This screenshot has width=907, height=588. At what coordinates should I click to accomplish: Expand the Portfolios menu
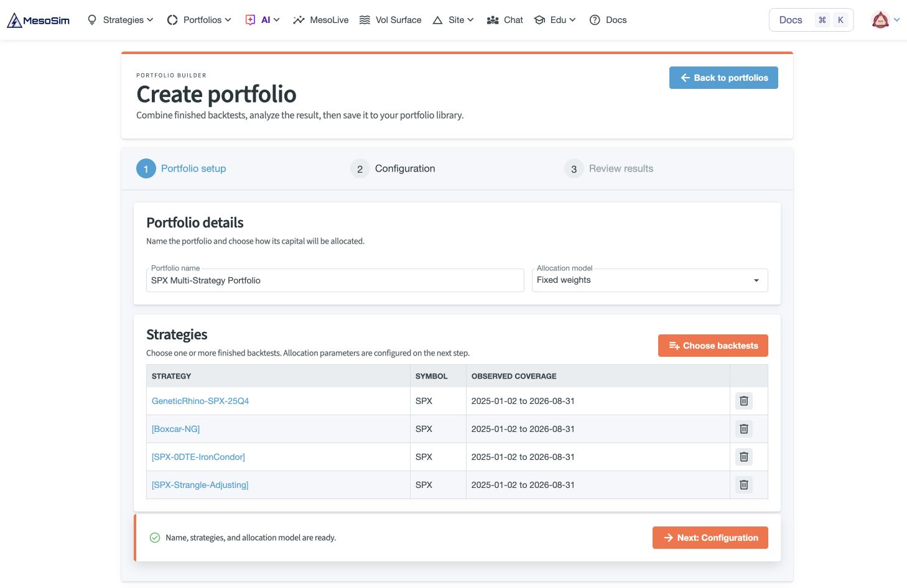pos(199,20)
